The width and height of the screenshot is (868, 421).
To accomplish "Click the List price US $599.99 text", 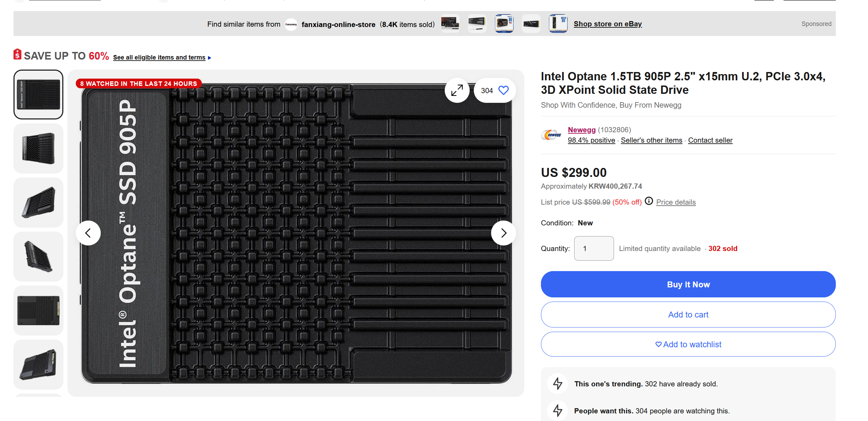I will (576, 202).
